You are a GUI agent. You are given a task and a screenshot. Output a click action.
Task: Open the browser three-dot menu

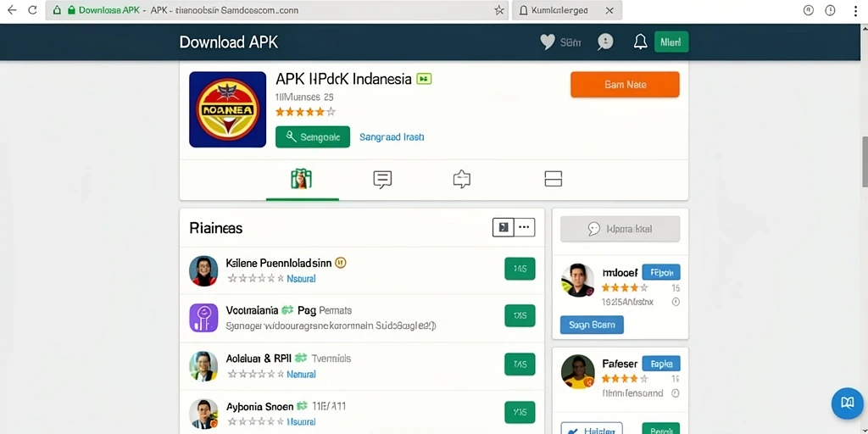click(x=856, y=10)
